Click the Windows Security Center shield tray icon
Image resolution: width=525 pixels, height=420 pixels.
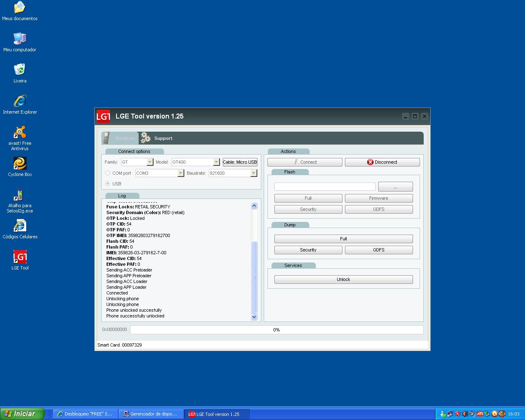(457, 414)
